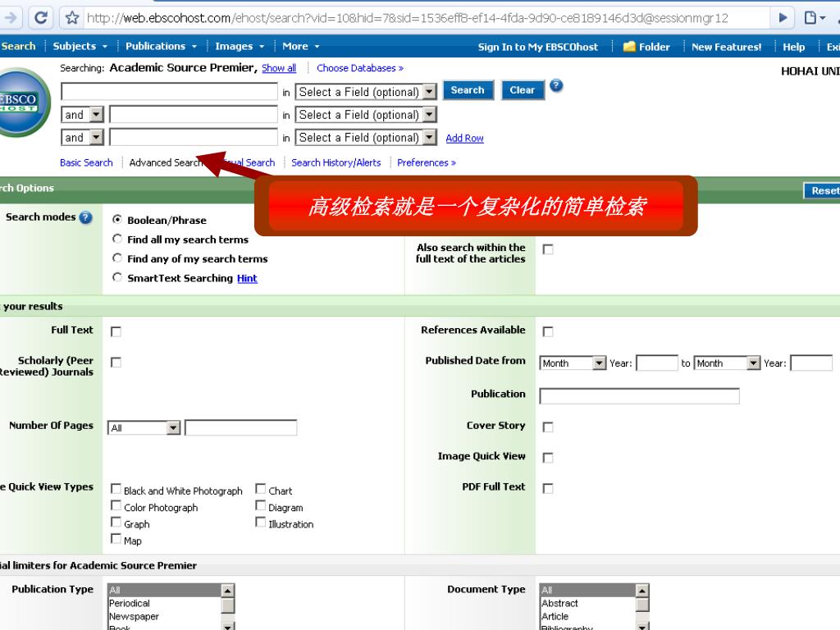The width and height of the screenshot is (840, 630).
Task: Click the Published Date from Year field
Action: (x=657, y=363)
